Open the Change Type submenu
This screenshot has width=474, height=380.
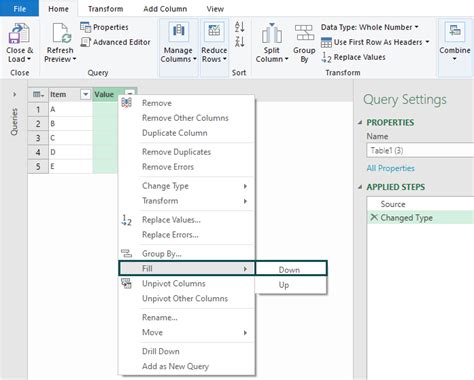pyautogui.click(x=187, y=186)
